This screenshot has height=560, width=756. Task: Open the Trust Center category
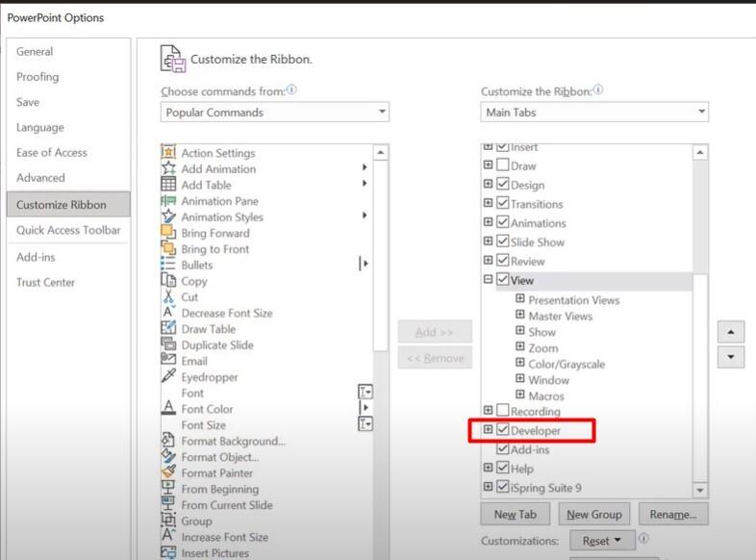click(x=46, y=282)
